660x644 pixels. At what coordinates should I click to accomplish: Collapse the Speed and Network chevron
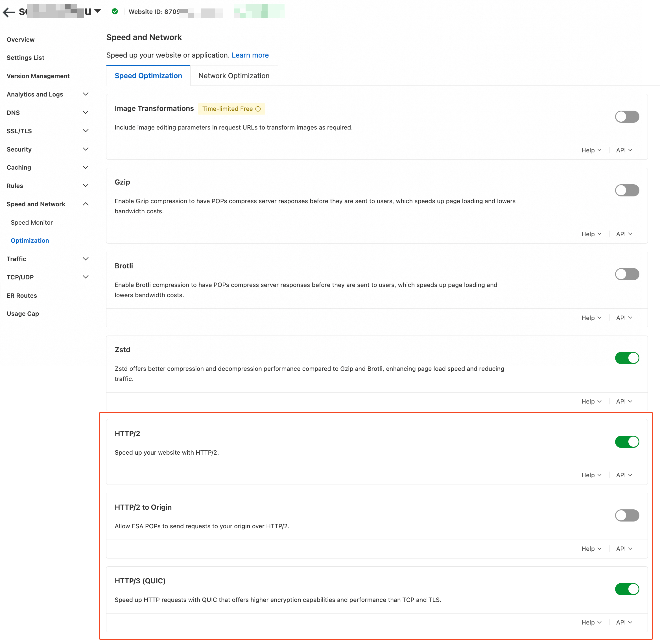[x=86, y=204]
